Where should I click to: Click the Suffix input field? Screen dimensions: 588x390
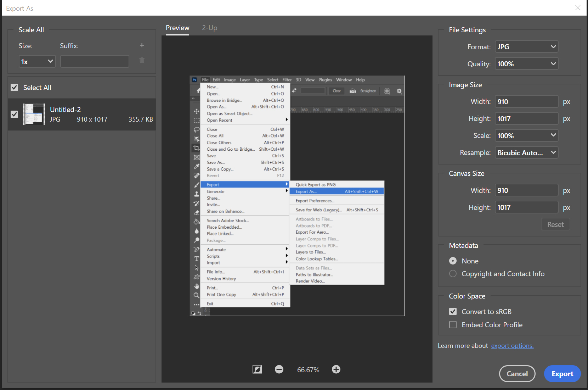[95, 62]
